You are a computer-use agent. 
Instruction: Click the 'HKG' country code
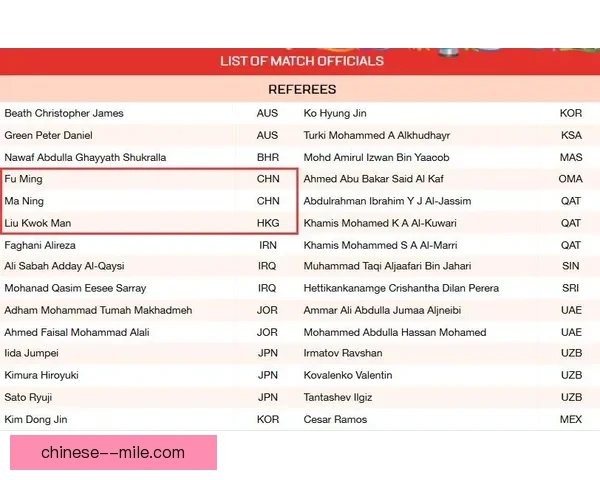coord(268,223)
